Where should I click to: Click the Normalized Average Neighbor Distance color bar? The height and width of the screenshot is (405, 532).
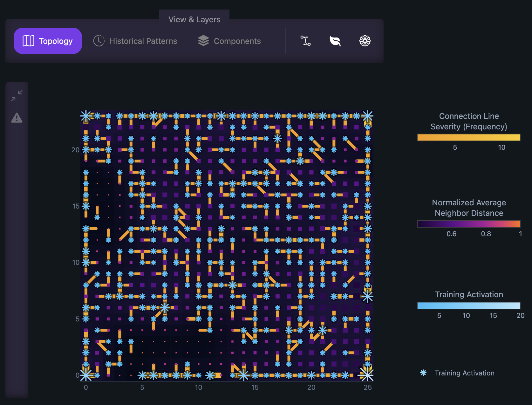469,224
